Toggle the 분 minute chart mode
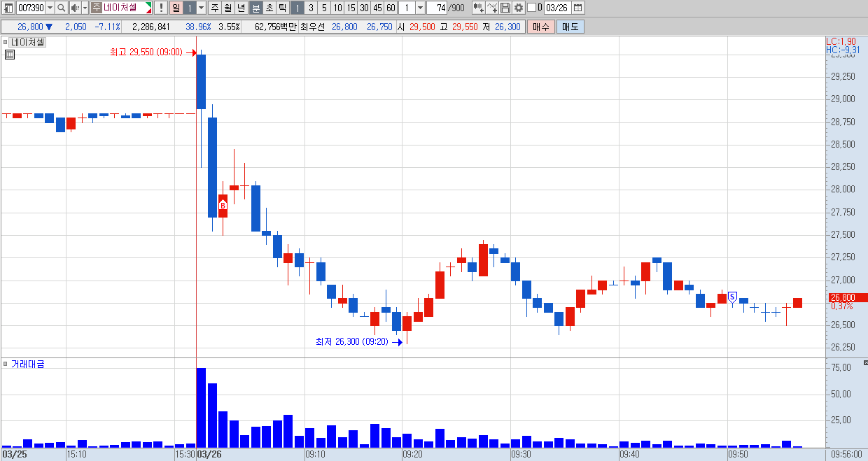This screenshot has height=461, width=868. (x=255, y=8)
